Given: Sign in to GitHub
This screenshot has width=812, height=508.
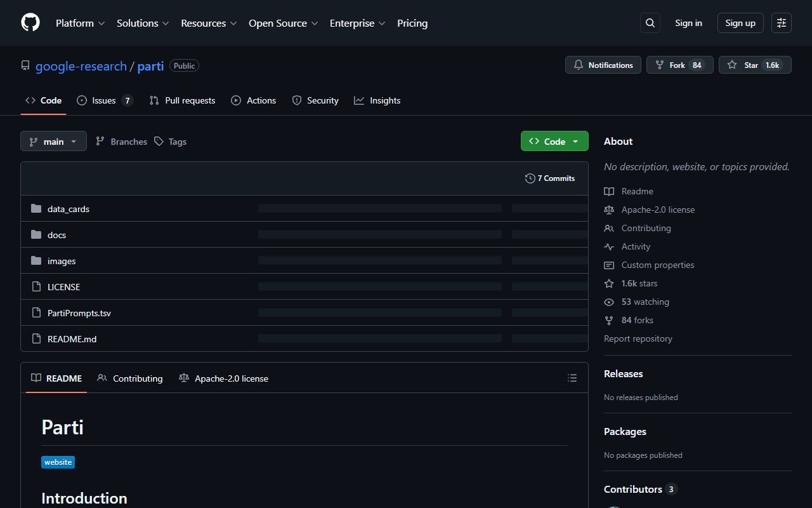Looking at the screenshot, I should [x=688, y=23].
